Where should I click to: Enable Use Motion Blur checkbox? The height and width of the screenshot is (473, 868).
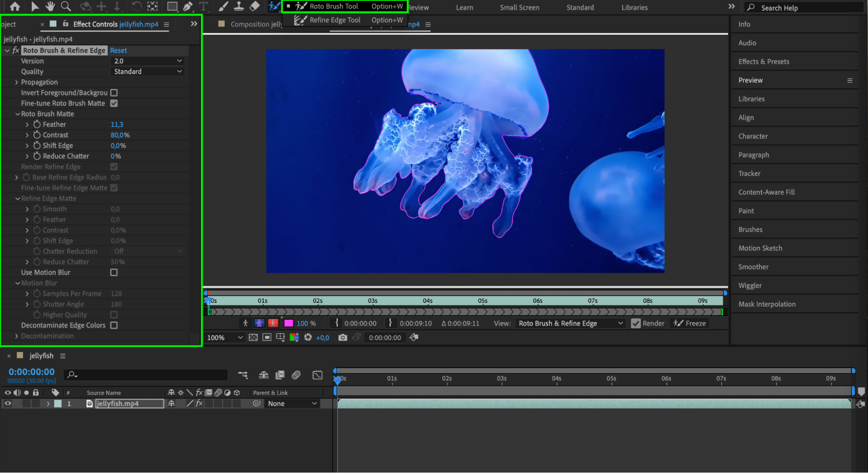114,273
